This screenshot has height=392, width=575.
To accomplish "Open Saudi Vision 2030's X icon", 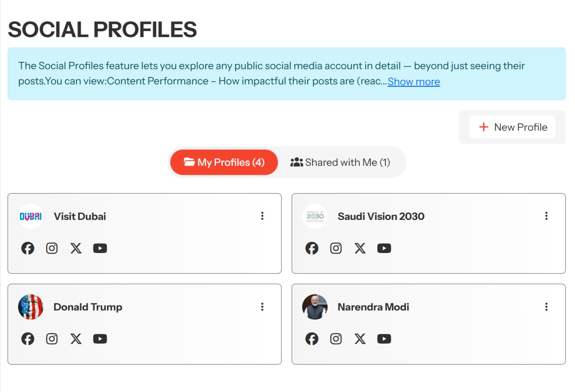I will click(360, 248).
